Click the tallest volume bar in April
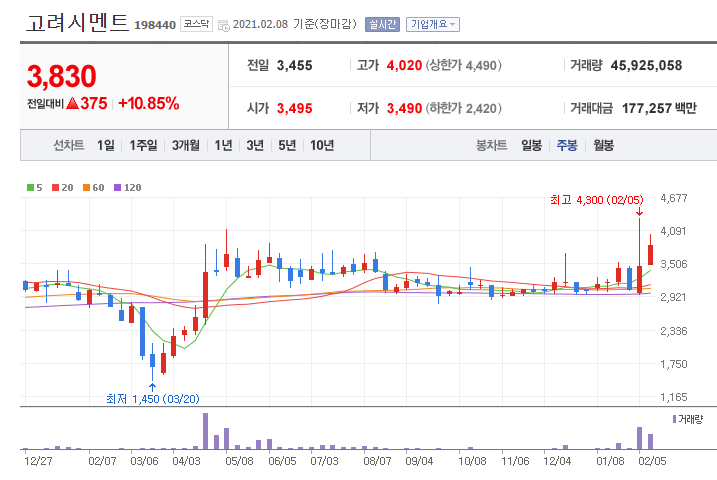 [x=205, y=431]
